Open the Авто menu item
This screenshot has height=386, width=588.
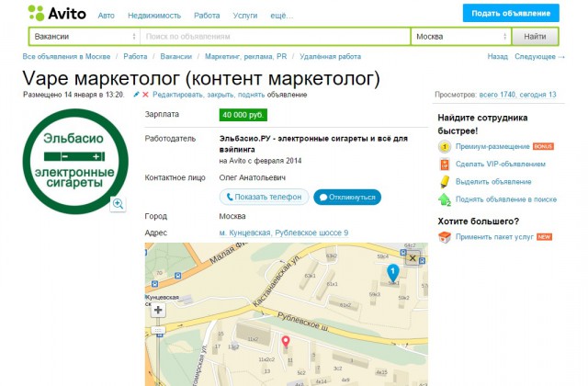tap(107, 16)
